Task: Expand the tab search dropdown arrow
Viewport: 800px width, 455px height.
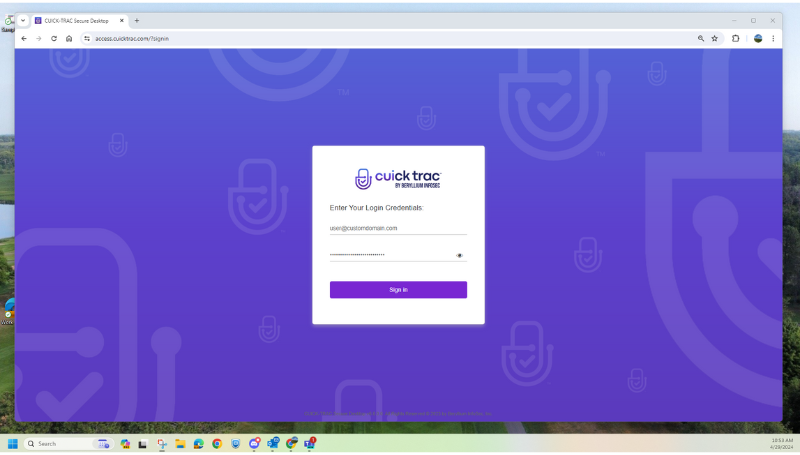Action: (22, 21)
